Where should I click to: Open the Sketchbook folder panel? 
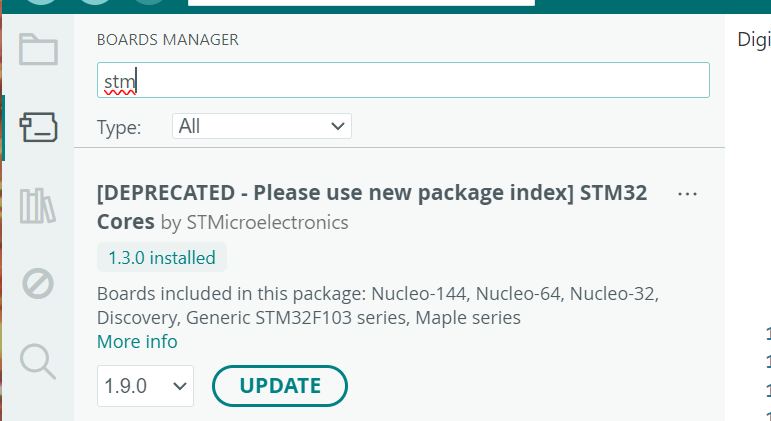[x=38, y=49]
